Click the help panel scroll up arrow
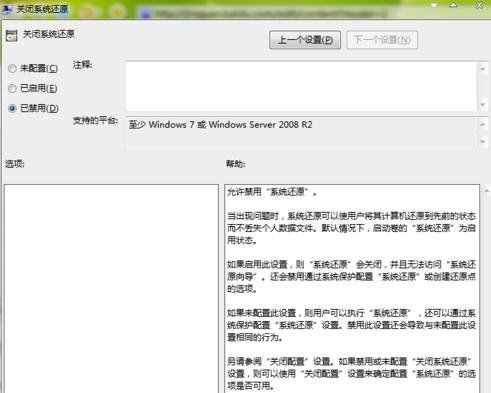491x393 pixels. [x=486, y=190]
